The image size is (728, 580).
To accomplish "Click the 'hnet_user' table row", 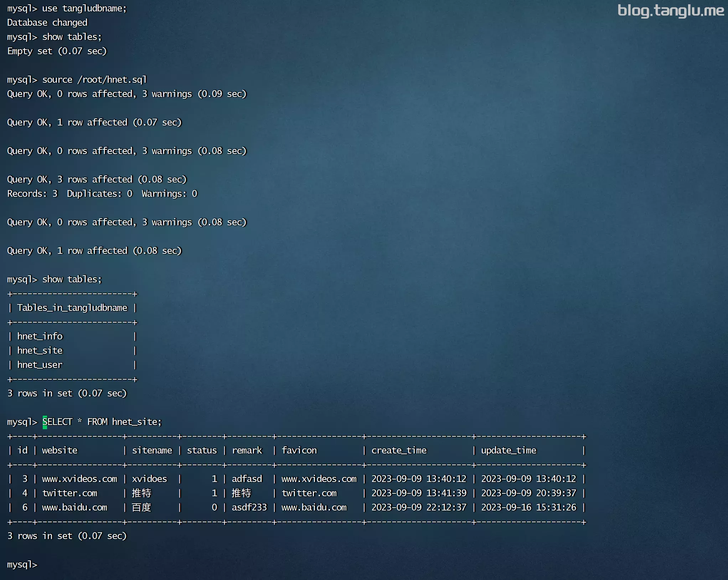I will tap(40, 365).
